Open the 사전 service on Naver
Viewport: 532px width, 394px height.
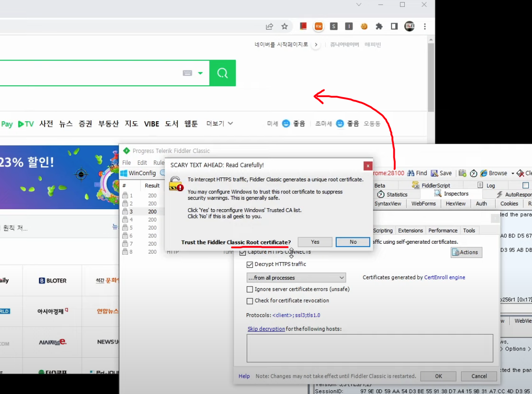46,124
